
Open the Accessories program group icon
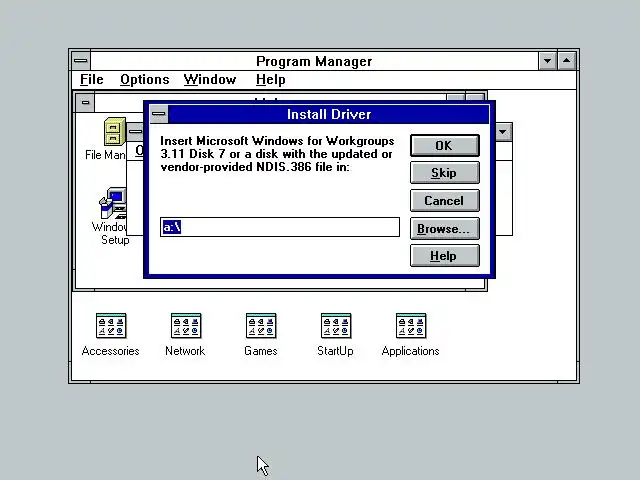tap(111, 326)
